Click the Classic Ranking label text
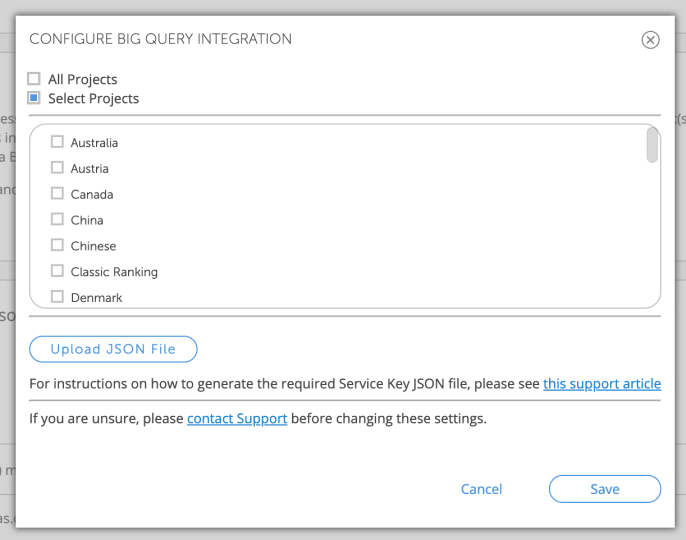686x540 pixels. 114,272
